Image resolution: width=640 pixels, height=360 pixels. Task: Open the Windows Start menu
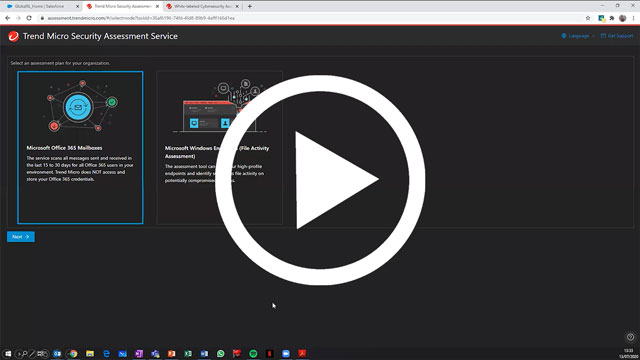click(8, 353)
